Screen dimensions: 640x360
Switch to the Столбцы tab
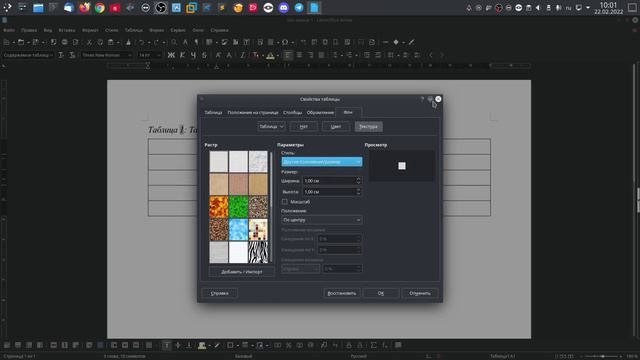coord(292,113)
